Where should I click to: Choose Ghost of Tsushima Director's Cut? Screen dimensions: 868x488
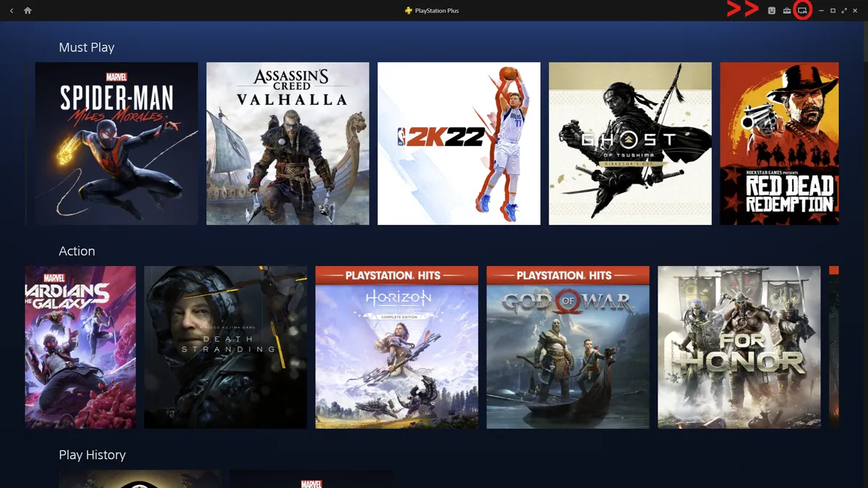(629, 143)
